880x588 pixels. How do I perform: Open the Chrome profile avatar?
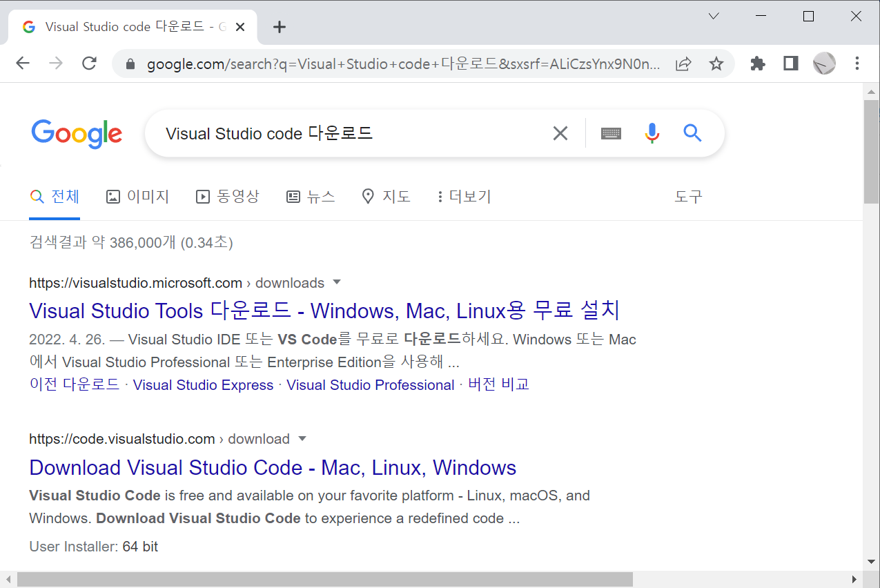coord(824,63)
